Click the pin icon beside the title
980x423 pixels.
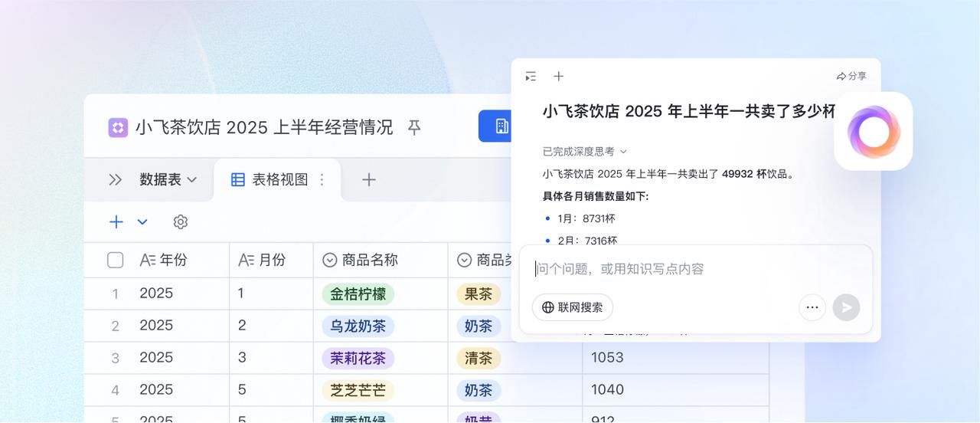tap(414, 127)
